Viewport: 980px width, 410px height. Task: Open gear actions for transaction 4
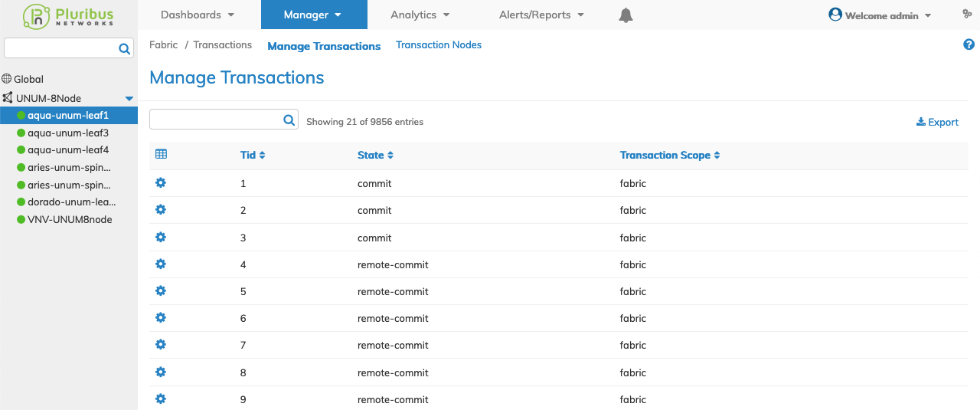[161, 264]
